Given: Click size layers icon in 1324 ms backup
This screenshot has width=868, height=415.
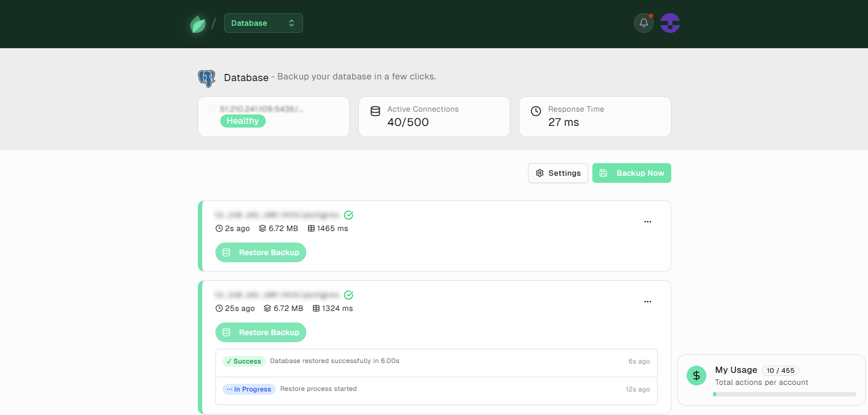Looking at the screenshot, I should click(267, 308).
